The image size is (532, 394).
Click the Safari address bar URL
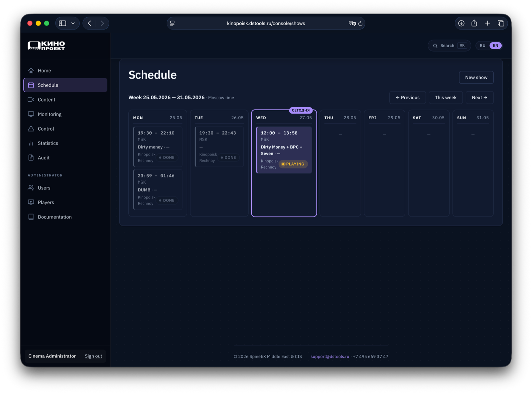(x=266, y=23)
